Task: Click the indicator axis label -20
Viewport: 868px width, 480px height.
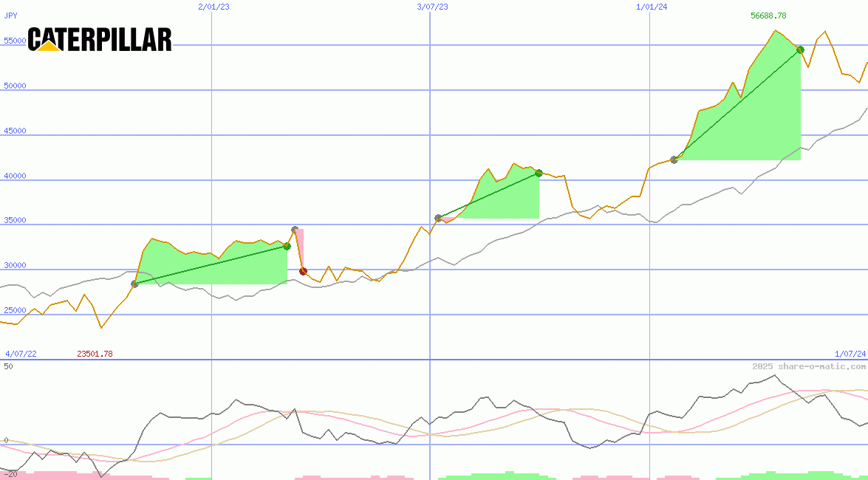Action: pyautogui.click(x=10, y=475)
